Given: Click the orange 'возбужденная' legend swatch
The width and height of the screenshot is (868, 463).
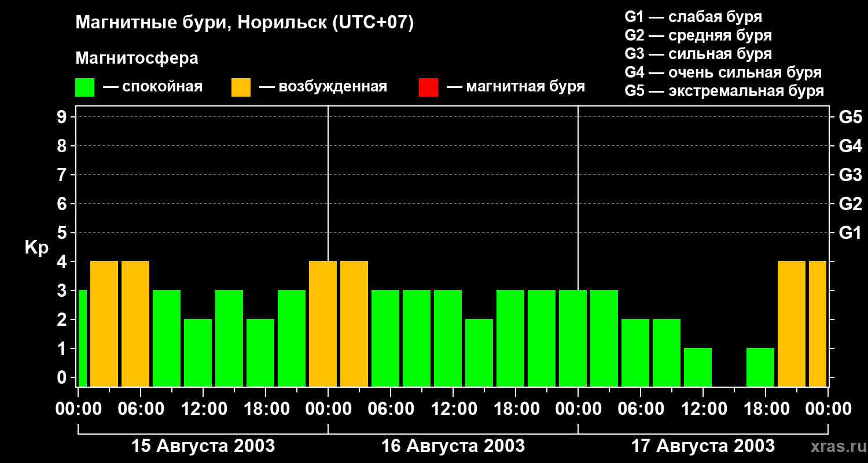Looking at the screenshot, I should (x=241, y=87).
